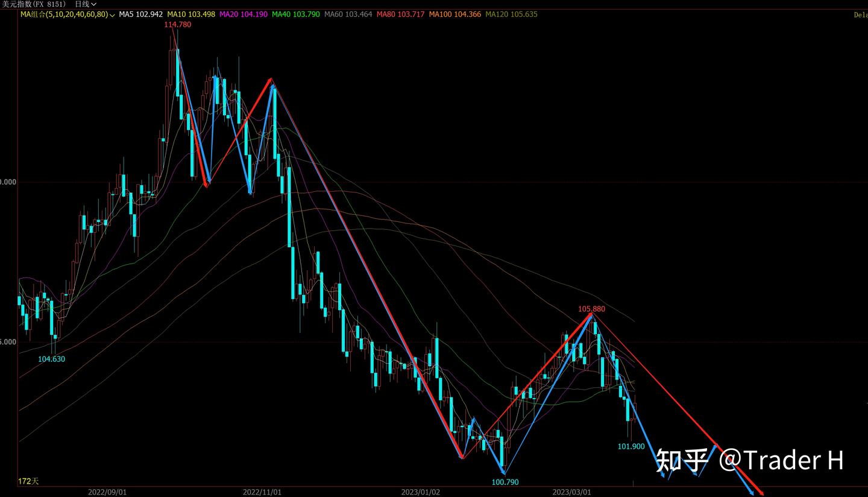Select the MA100 104.366 indicator label
The height and width of the screenshot is (497, 868).
coord(455,14)
